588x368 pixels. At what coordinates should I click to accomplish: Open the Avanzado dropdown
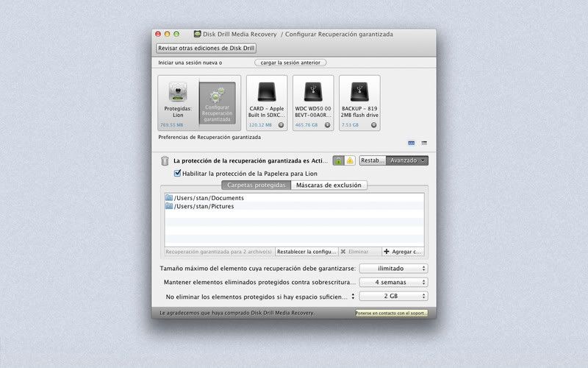click(407, 160)
